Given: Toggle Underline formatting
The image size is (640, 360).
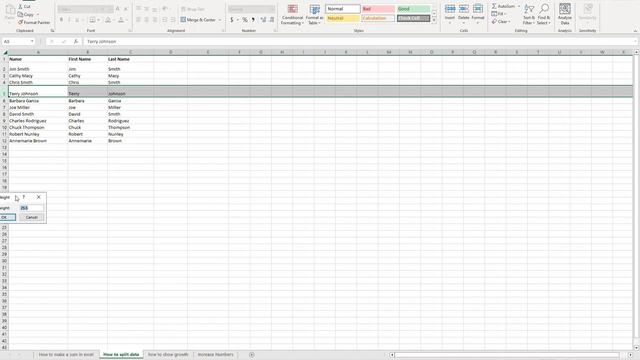Looking at the screenshot, I should pos(77,20).
